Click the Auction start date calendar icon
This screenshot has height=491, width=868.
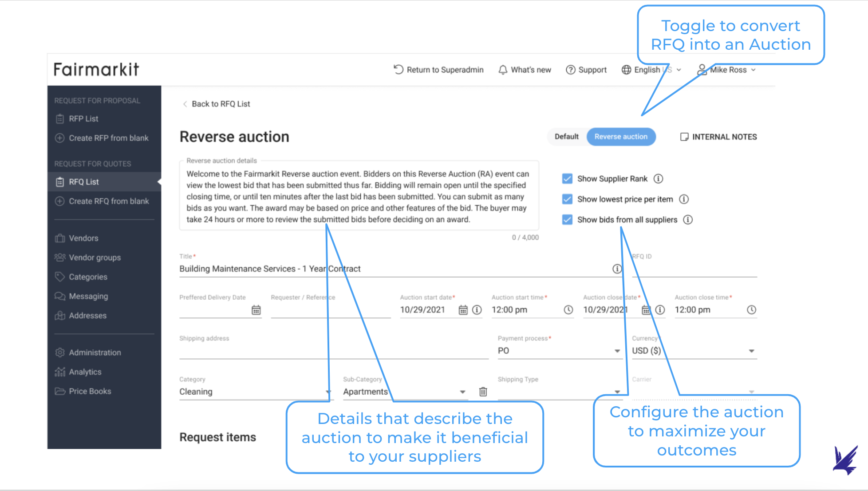point(463,310)
